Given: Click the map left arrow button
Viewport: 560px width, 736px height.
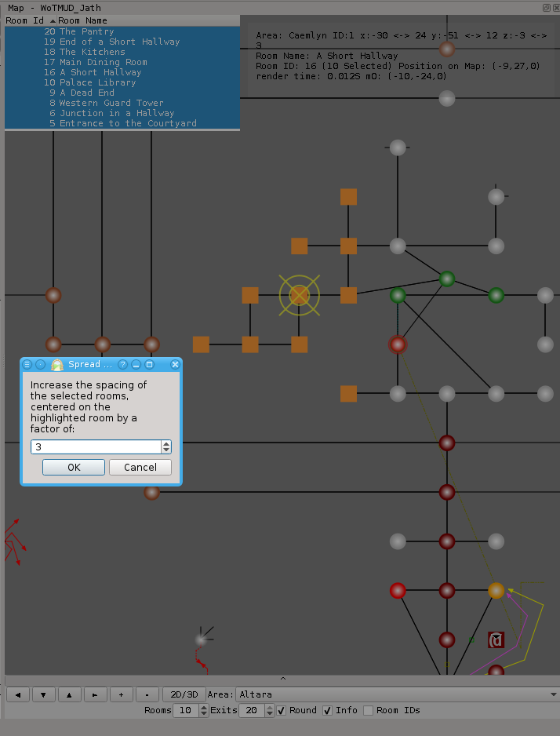Looking at the screenshot, I should [18, 694].
